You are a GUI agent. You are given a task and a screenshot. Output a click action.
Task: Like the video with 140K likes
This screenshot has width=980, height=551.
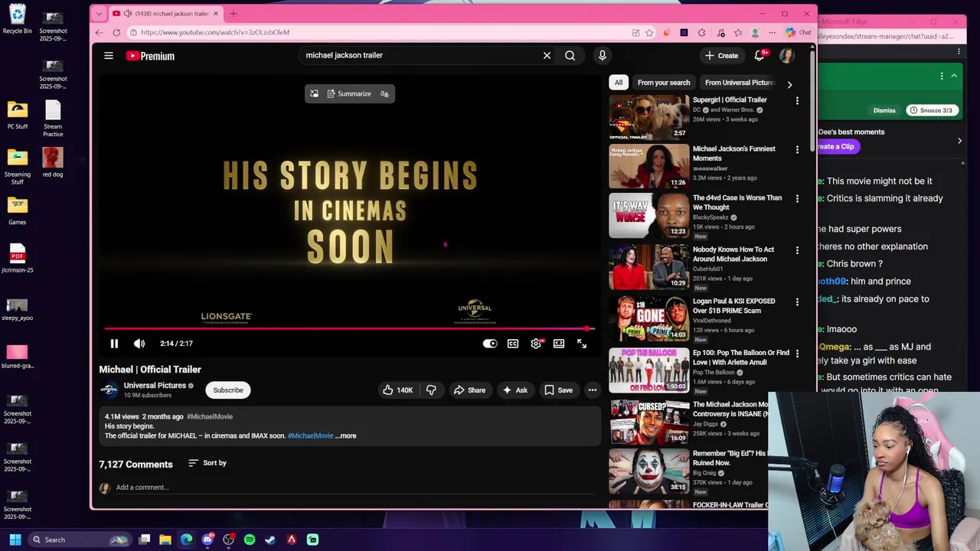click(398, 390)
